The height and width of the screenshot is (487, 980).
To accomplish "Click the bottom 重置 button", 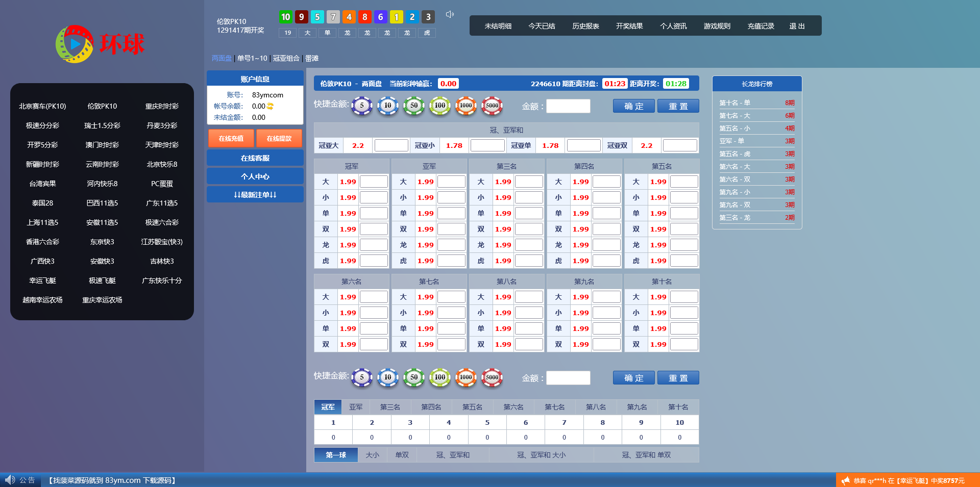I will tap(678, 378).
